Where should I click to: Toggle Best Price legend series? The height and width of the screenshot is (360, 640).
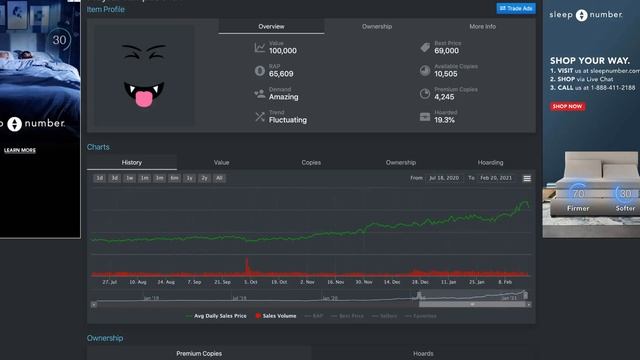tap(347, 316)
